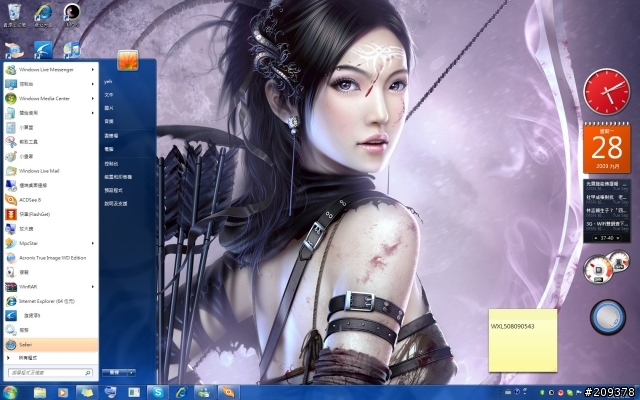640x400 pixels.
Task: Open 開始使用 Getting Started entry
Action: 51,113
